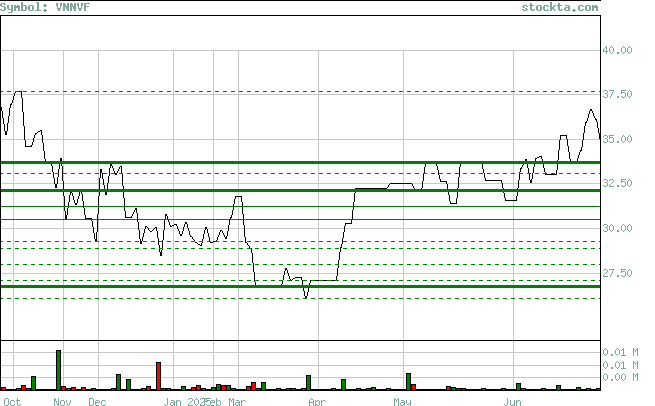The height and width of the screenshot is (406, 655).
Task: Click the Jun month label
Action: 512,401
